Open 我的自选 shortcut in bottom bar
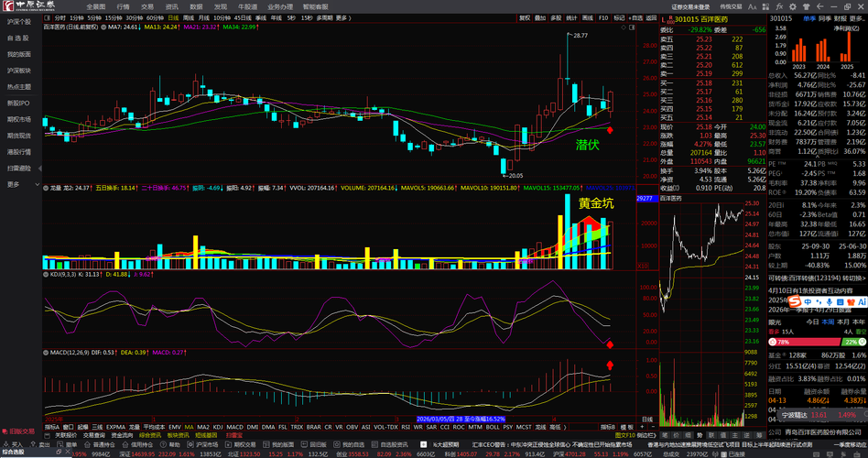Viewport: 868px width, 458px height. (x=349, y=444)
